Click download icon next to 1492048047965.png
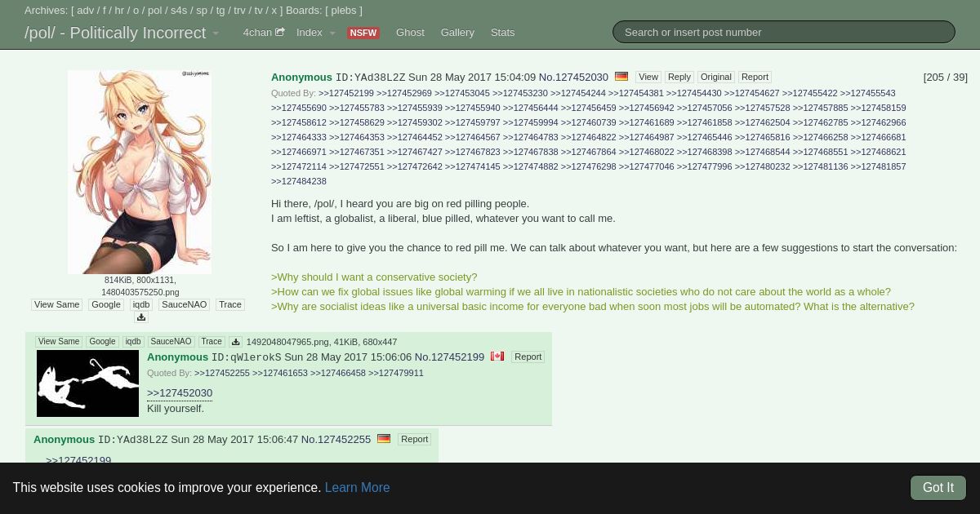Viewport: 980px width, 514px height. point(236,342)
